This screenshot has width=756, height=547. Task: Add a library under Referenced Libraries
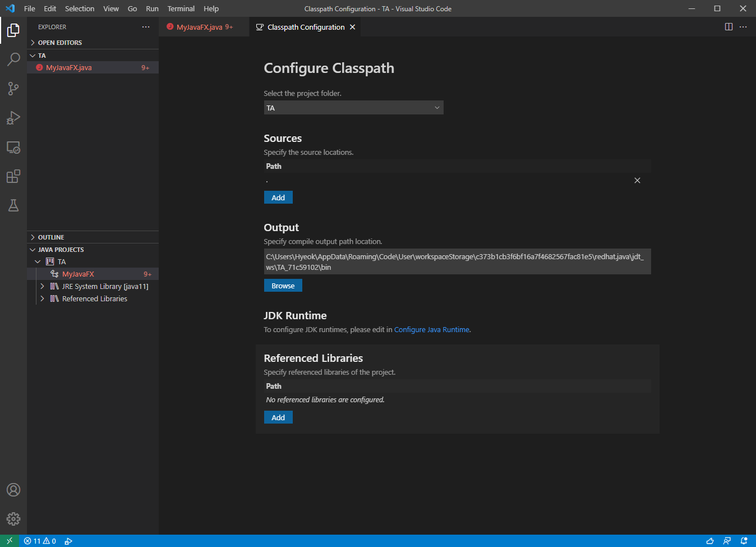coord(278,417)
